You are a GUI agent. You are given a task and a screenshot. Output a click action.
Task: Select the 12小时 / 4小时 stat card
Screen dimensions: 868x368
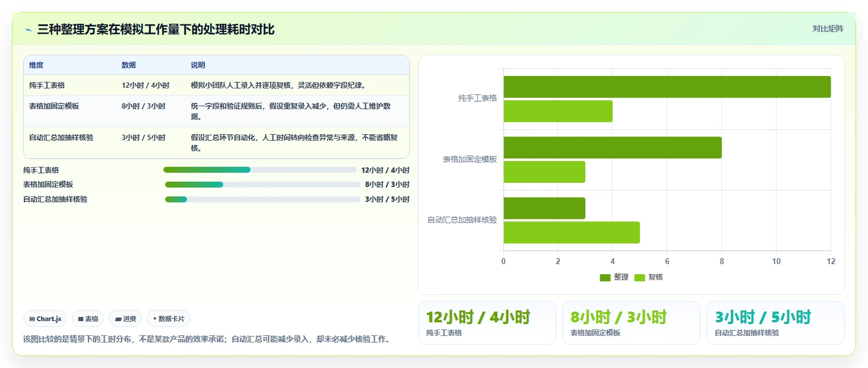point(487,323)
